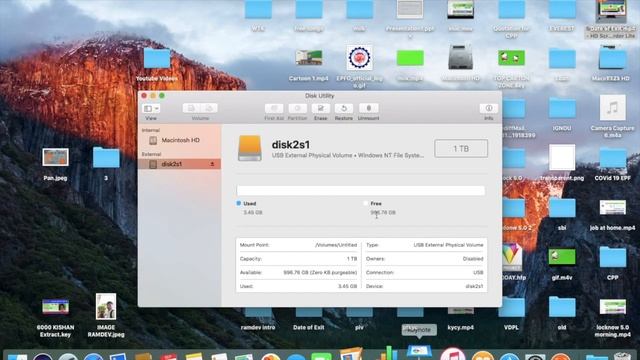Click the 1 TB capacity box
Image resolution: width=640 pixels, height=360 pixels.
(x=461, y=149)
